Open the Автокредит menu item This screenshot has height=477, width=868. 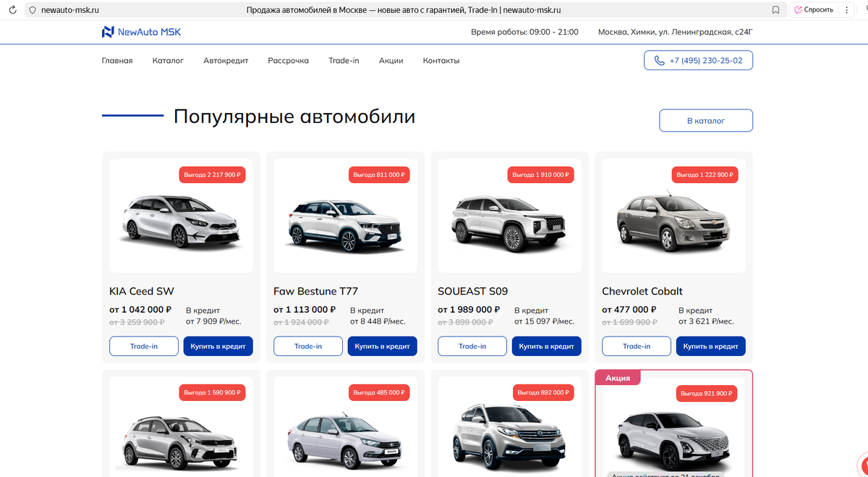(x=226, y=61)
